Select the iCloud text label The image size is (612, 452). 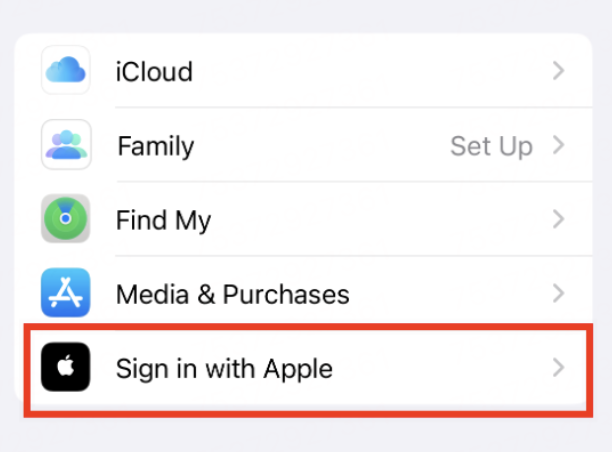coord(154,71)
